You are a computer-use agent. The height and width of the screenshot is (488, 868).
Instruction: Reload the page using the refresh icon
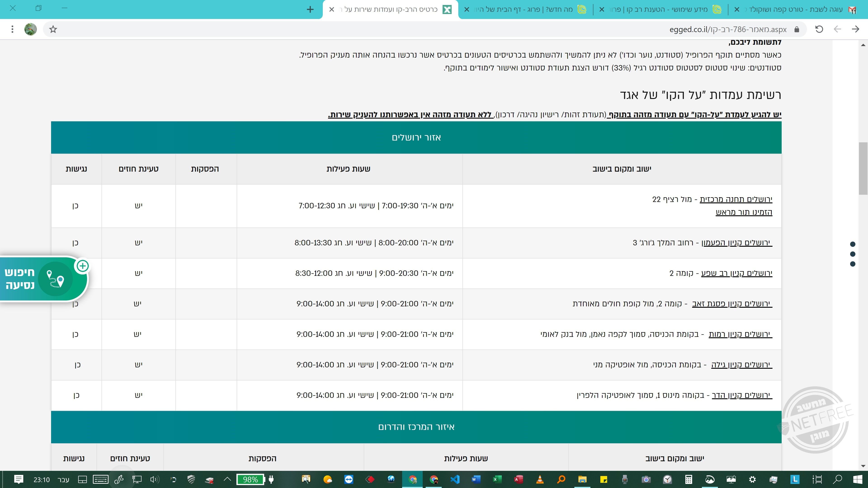point(819,29)
